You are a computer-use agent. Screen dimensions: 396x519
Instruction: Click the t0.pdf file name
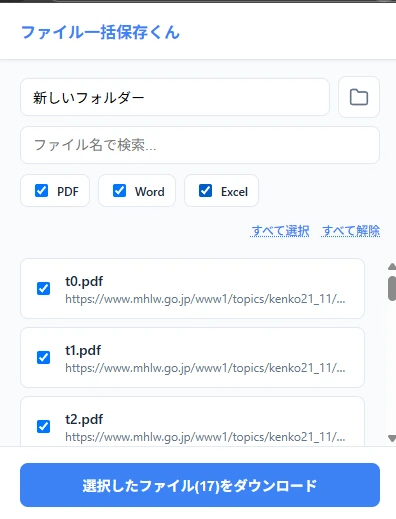[x=84, y=282]
